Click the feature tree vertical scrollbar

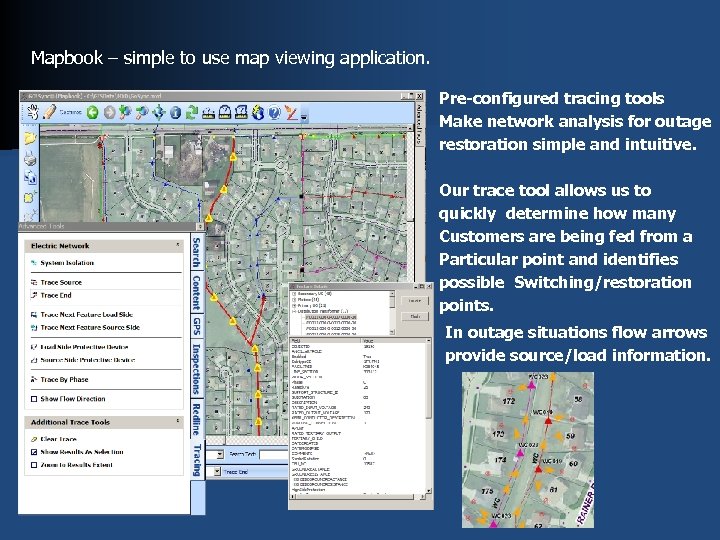click(392, 313)
